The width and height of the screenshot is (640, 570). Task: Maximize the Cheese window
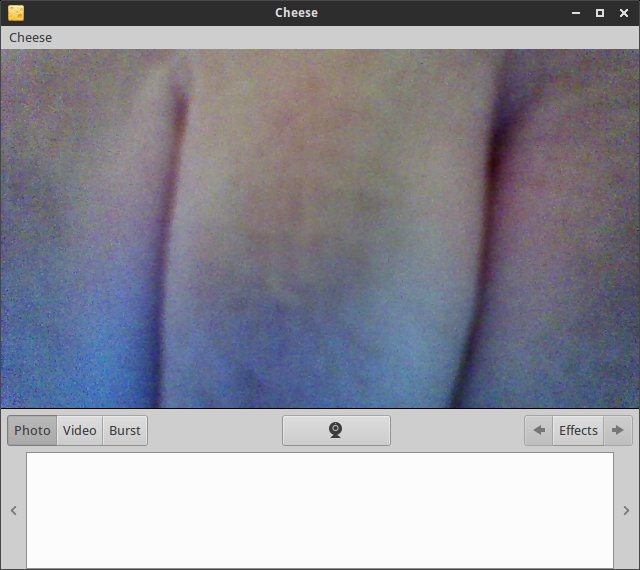pos(600,13)
